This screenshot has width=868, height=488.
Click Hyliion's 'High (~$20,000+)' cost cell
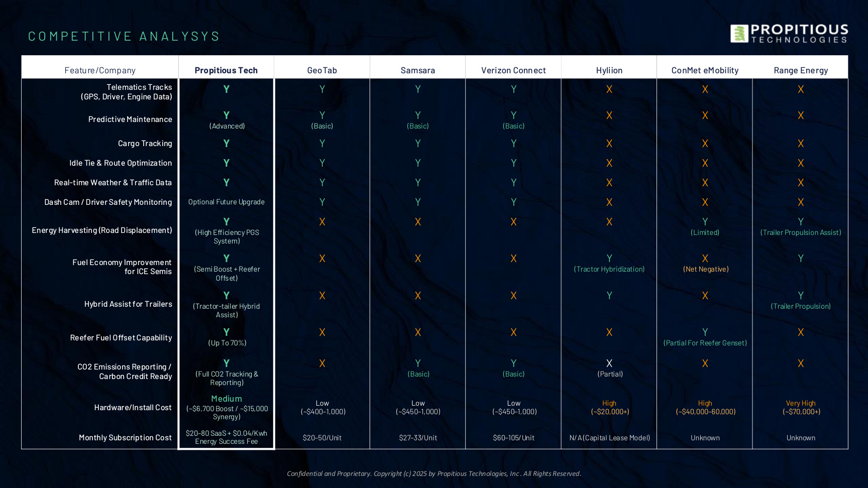pos(609,407)
